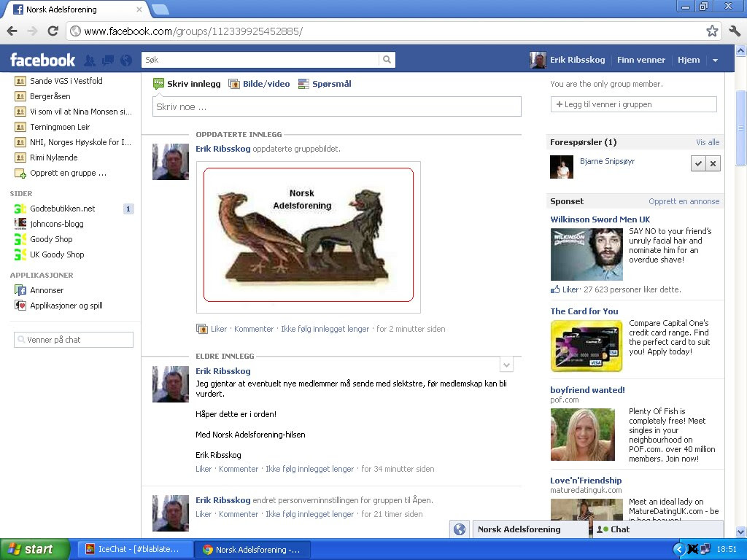Click the Sande VGS i Vestfold group icon
The image size is (747, 560).
tap(20, 81)
